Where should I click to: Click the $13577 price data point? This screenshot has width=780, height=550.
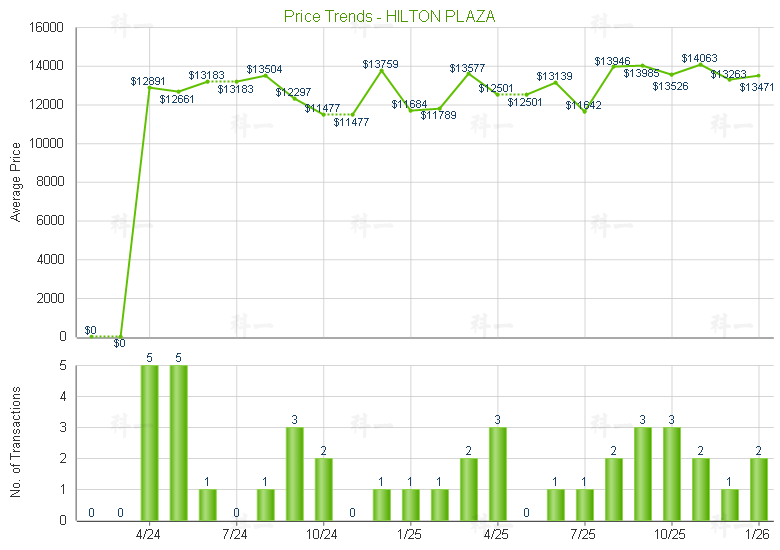468,74
